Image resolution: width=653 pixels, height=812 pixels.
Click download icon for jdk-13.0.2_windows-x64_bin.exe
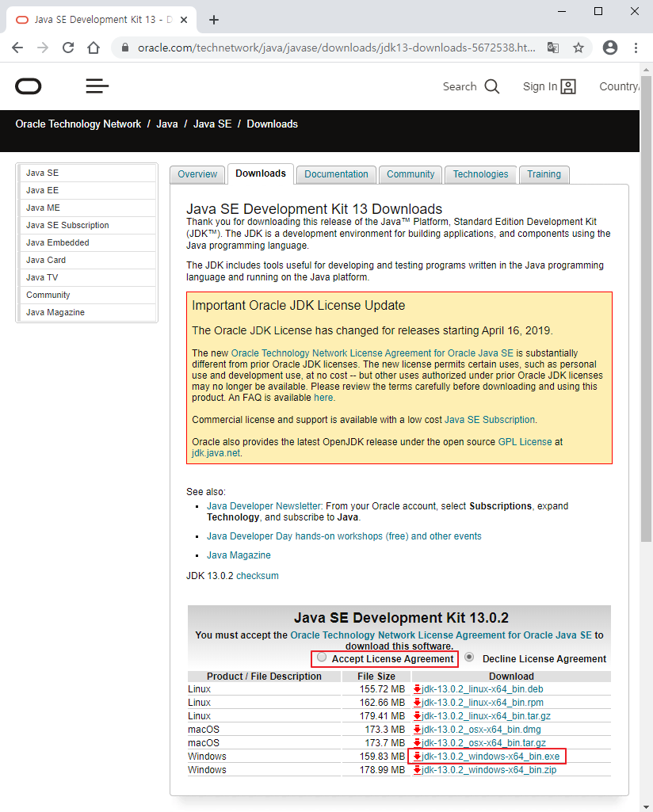416,756
